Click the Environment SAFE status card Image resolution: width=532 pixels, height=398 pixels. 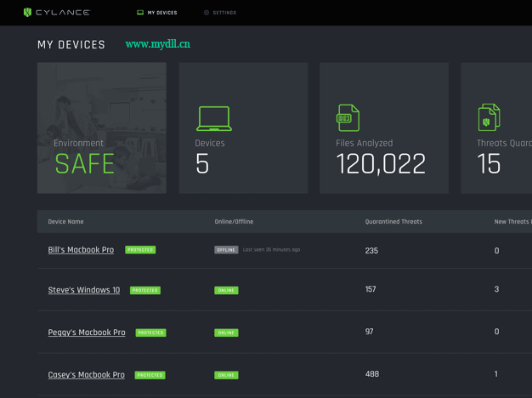[102, 128]
